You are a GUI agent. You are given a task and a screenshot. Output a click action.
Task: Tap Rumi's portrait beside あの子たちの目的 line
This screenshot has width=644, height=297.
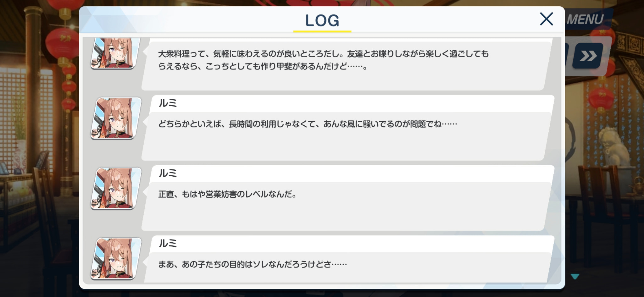(x=116, y=258)
